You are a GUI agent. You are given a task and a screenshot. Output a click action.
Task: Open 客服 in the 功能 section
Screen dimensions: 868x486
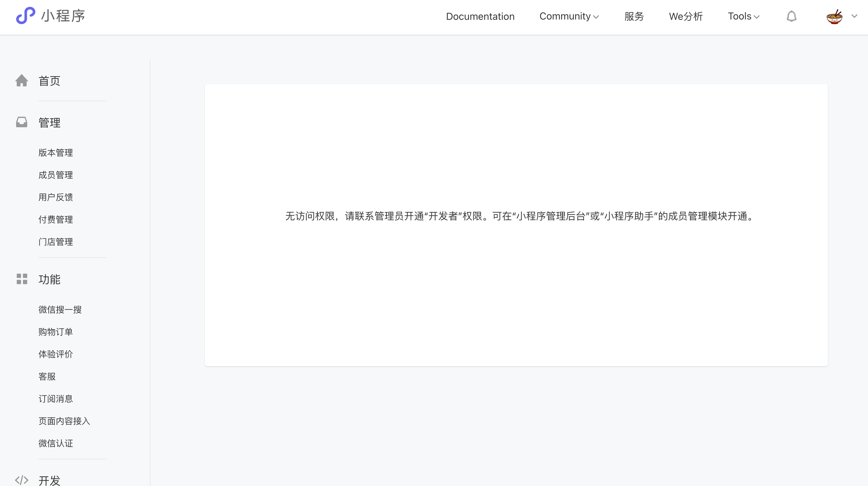[47, 376]
